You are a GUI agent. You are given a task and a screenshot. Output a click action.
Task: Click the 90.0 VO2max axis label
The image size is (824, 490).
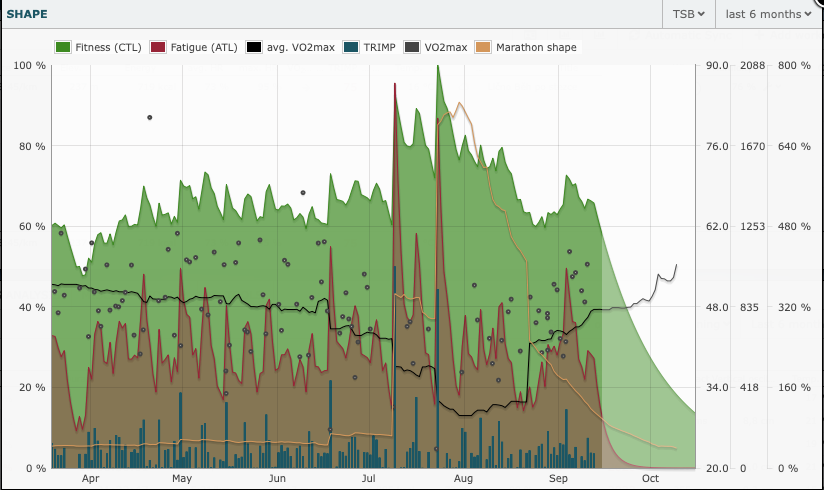[717, 65]
